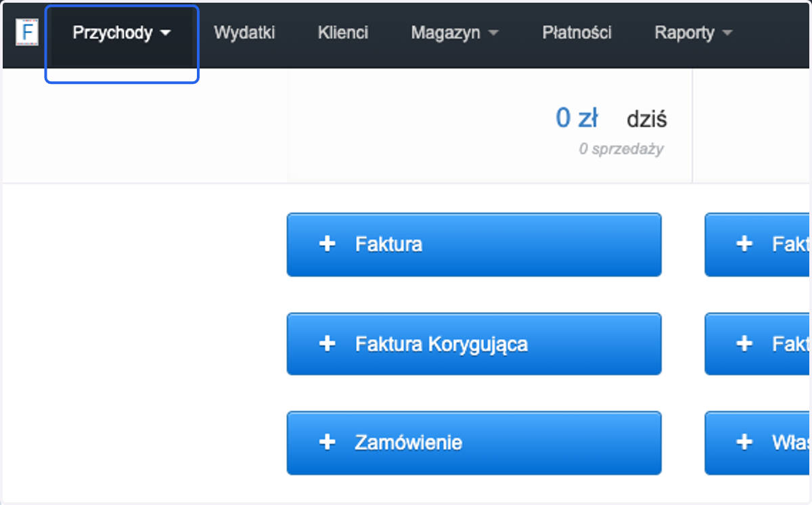This screenshot has width=812, height=505.
Task: Open the Klienci page
Action: pos(343,33)
